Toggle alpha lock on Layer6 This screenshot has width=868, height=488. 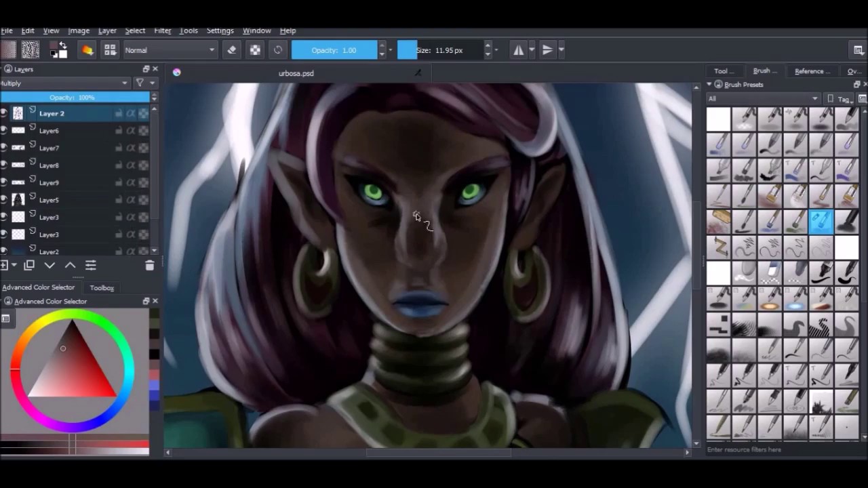point(131,131)
